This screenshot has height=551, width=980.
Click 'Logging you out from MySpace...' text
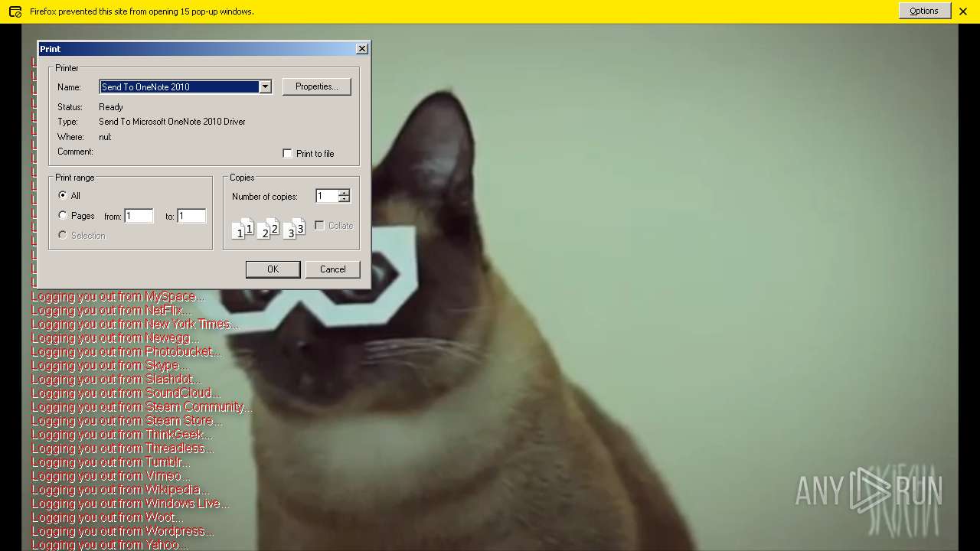pos(118,296)
